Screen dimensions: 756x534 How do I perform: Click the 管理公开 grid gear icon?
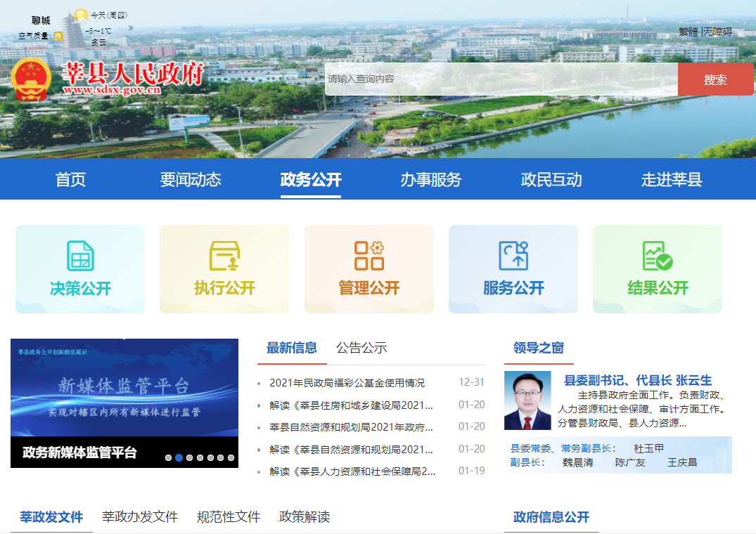coord(369,256)
